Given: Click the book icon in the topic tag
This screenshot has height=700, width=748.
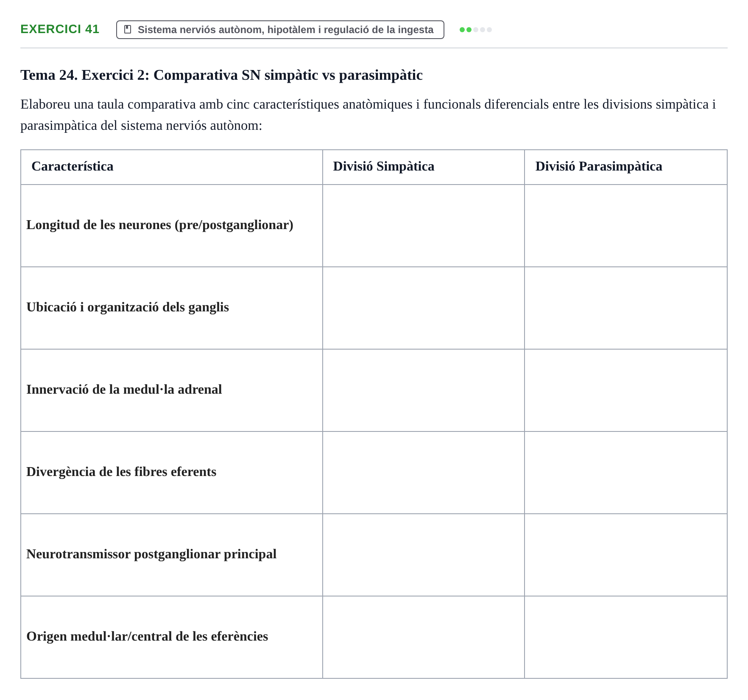Looking at the screenshot, I should pyautogui.click(x=128, y=29).
